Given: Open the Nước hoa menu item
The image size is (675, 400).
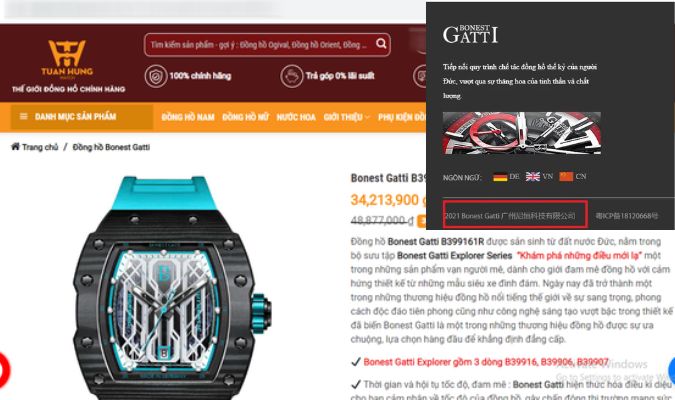Looking at the screenshot, I should click(x=296, y=117).
